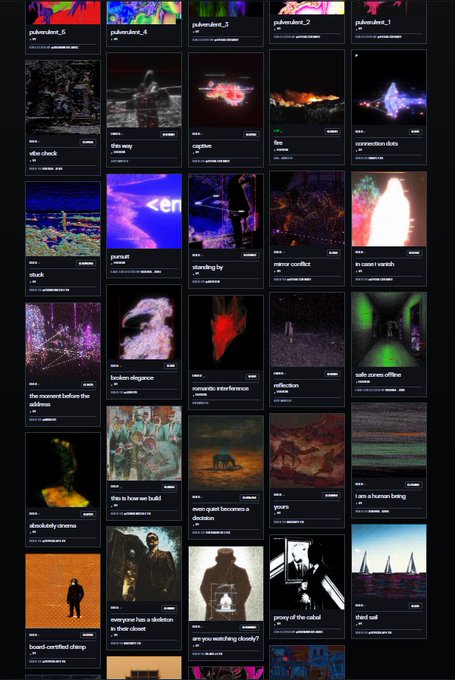Open the pulverulent_2 title link

click(x=291, y=22)
